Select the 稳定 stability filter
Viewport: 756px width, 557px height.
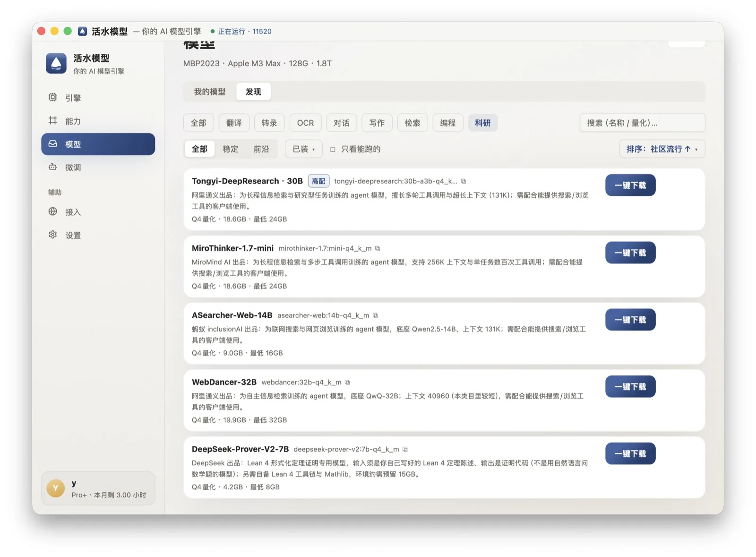[230, 149]
